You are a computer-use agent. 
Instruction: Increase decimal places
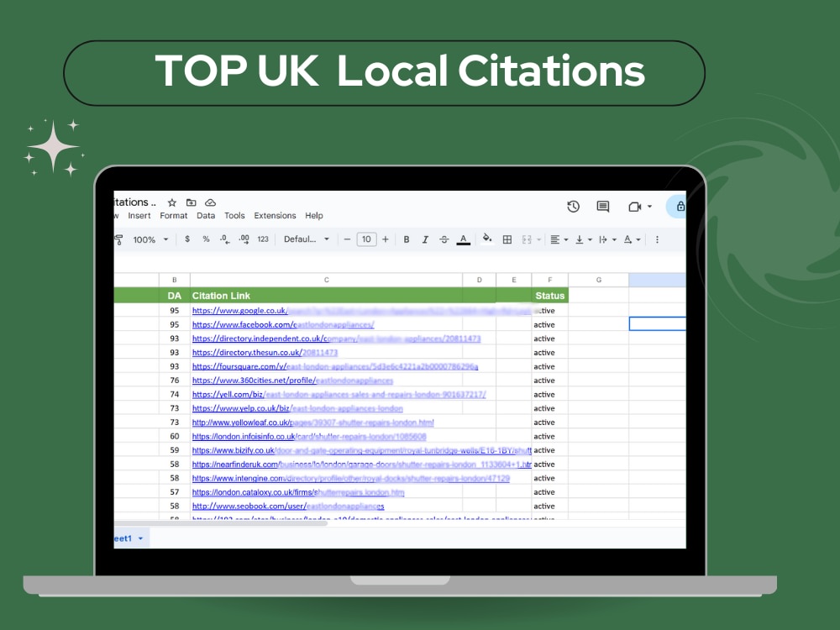coord(244,239)
